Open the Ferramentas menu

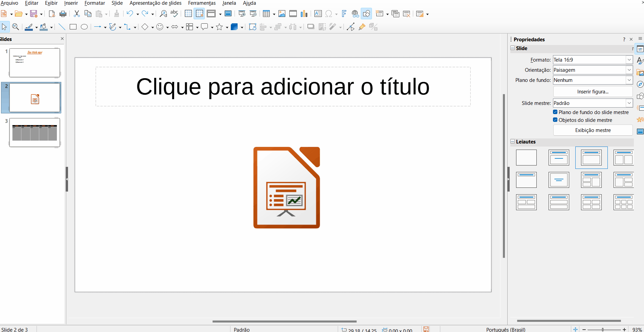[202, 3]
